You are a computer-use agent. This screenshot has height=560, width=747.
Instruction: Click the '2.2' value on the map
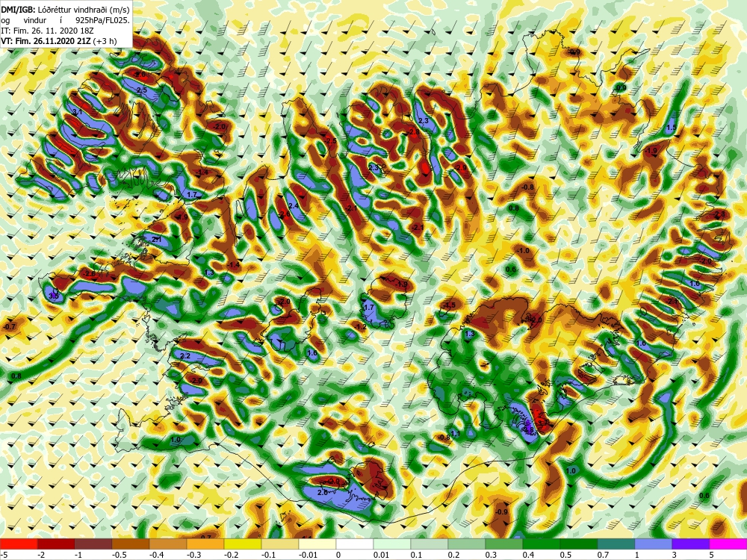point(185,356)
